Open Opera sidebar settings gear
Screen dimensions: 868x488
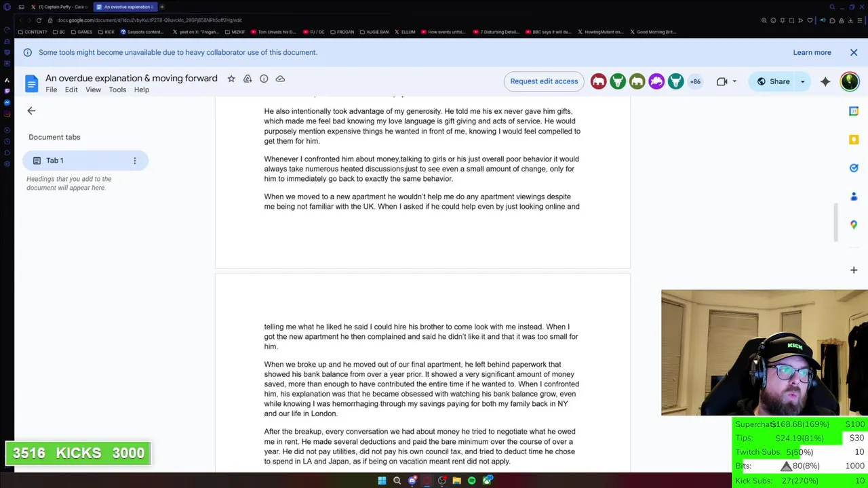pos(7,163)
